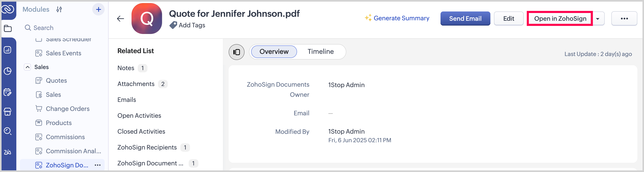This screenshot has width=644, height=172.
Task: Switch to the Timeline tab
Action: [320, 52]
